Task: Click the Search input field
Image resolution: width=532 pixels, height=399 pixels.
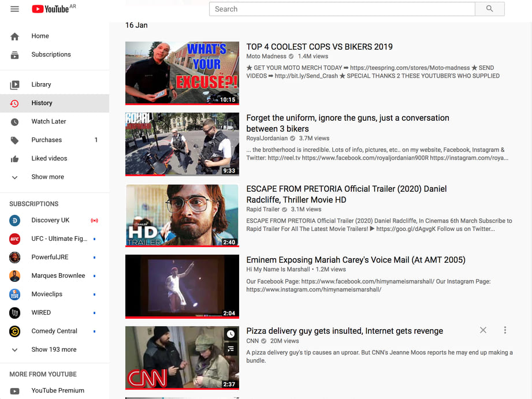Action: click(x=342, y=9)
